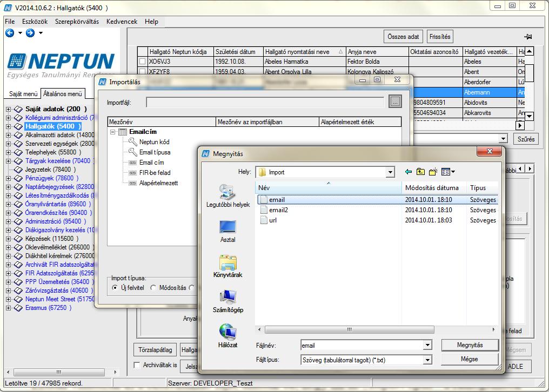The width and height of the screenshot is (549, 392).
Task: Tick the checkbox for row XO6VJ3
Action: (143, 62)
